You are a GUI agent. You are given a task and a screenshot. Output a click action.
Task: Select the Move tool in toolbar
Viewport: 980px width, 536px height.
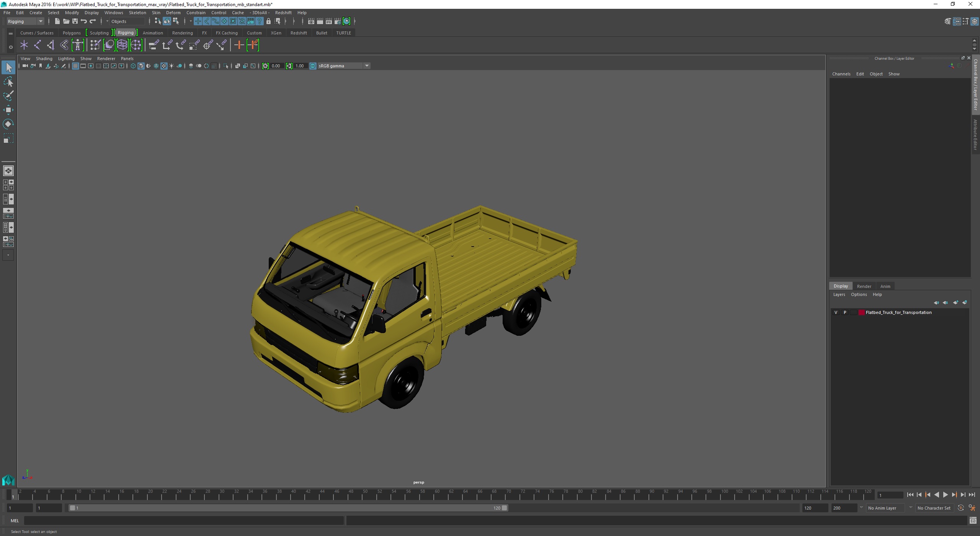(x=8, y=109)
